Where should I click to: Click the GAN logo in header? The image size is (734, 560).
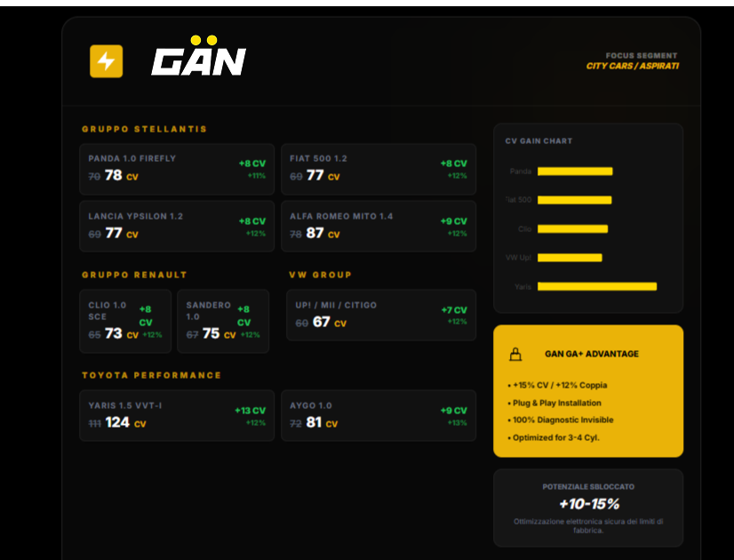198,59
